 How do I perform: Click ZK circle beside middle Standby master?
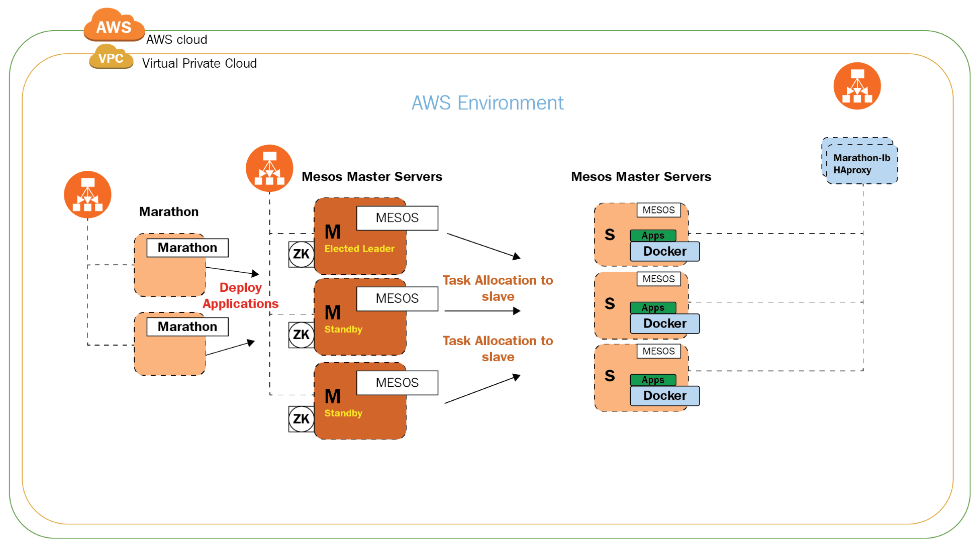coord(301,335)
